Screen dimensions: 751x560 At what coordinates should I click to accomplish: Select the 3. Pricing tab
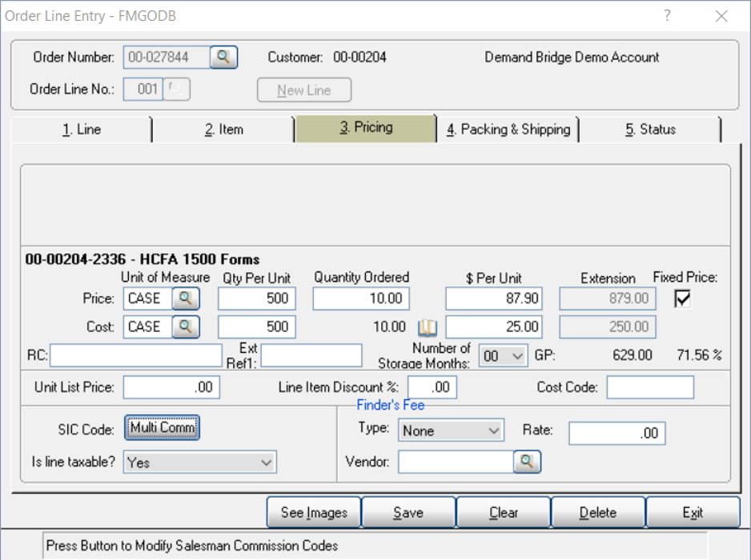coord(366,128)
